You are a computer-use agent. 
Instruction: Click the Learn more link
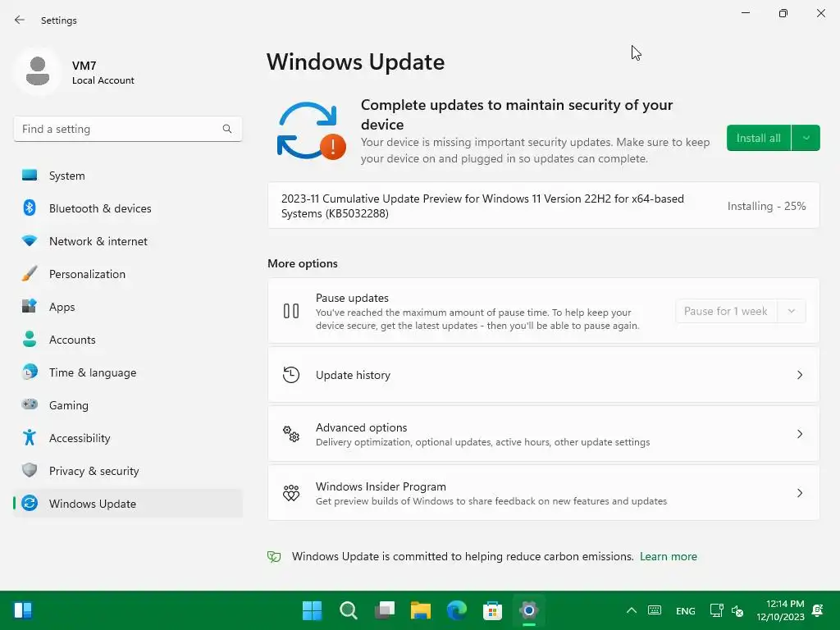click(668, 557)
